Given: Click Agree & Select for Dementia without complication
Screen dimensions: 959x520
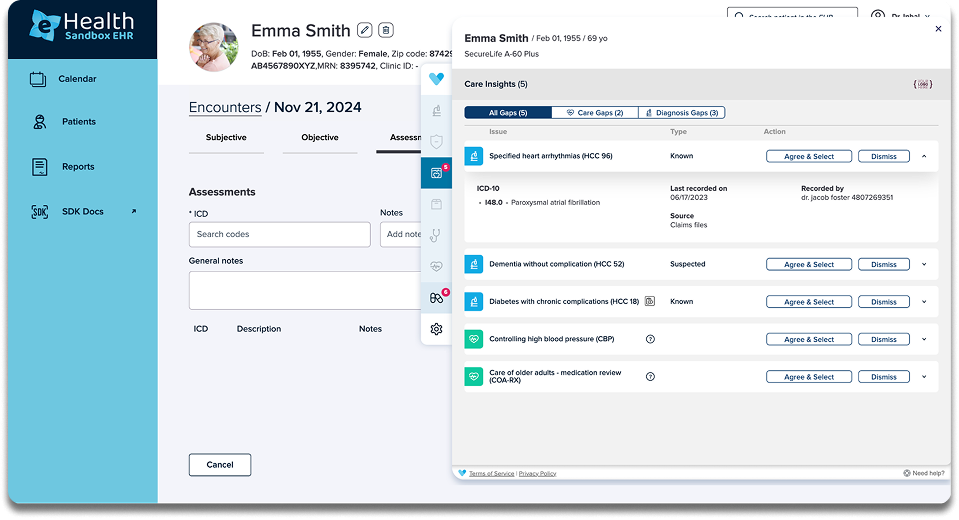Looking at the screenshot, I should (809, 264).
